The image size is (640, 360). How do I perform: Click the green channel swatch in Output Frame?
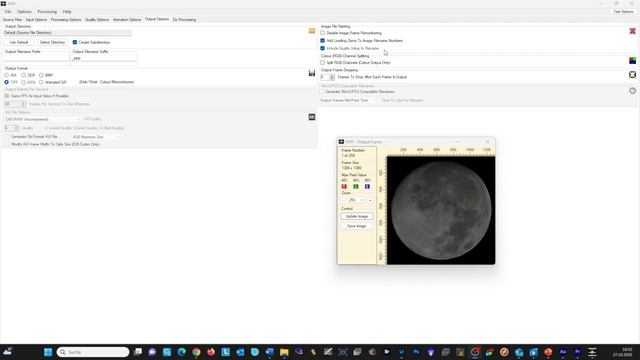point(356,187)
